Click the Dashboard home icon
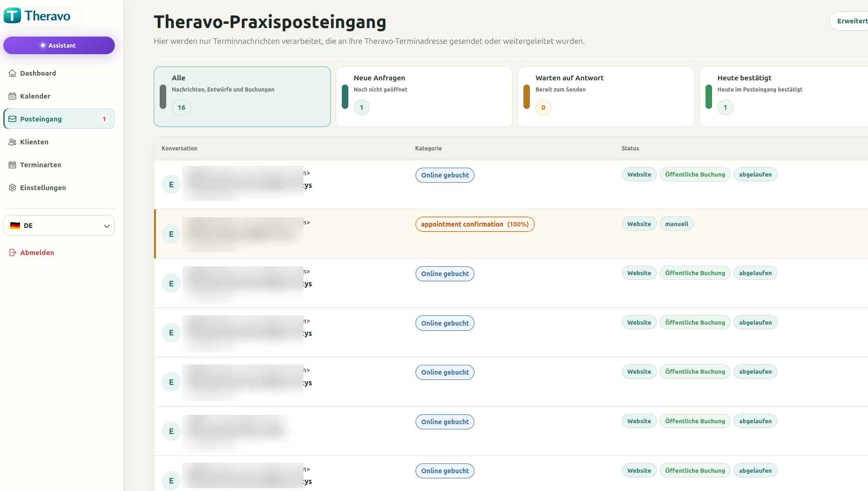The height and width of the screenshot is (491, 868). 13,73
